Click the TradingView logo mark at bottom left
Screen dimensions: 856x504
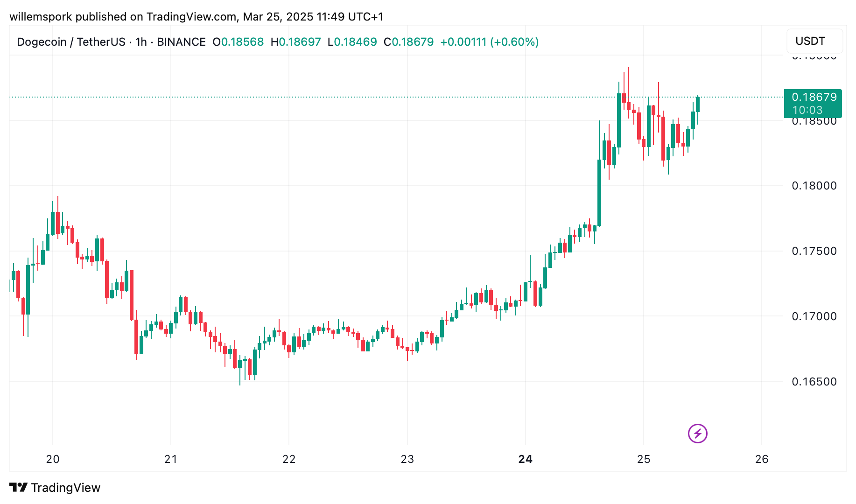[18, 487]
